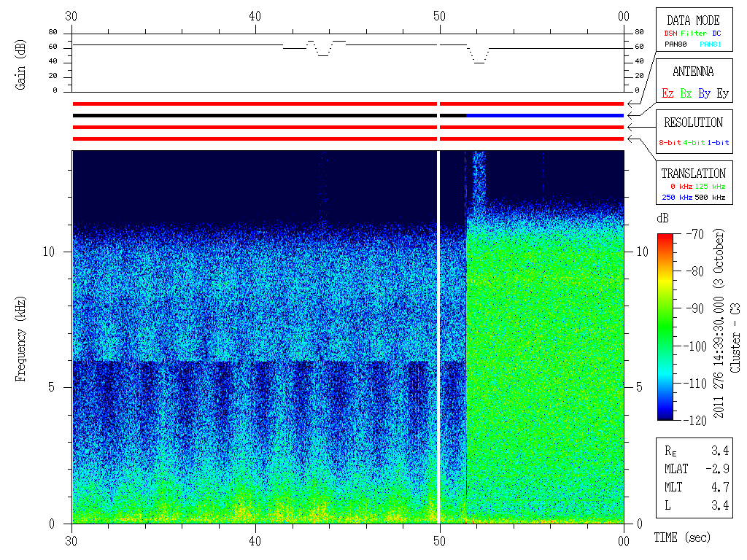Click the green 125 kHz label

pos(710,186)
